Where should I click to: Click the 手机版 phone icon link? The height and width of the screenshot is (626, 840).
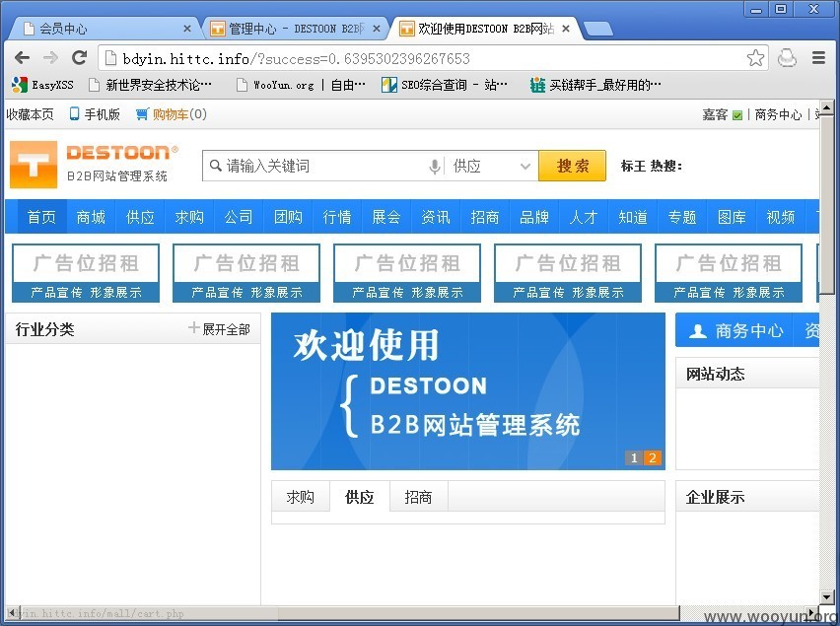click(75, 114)
